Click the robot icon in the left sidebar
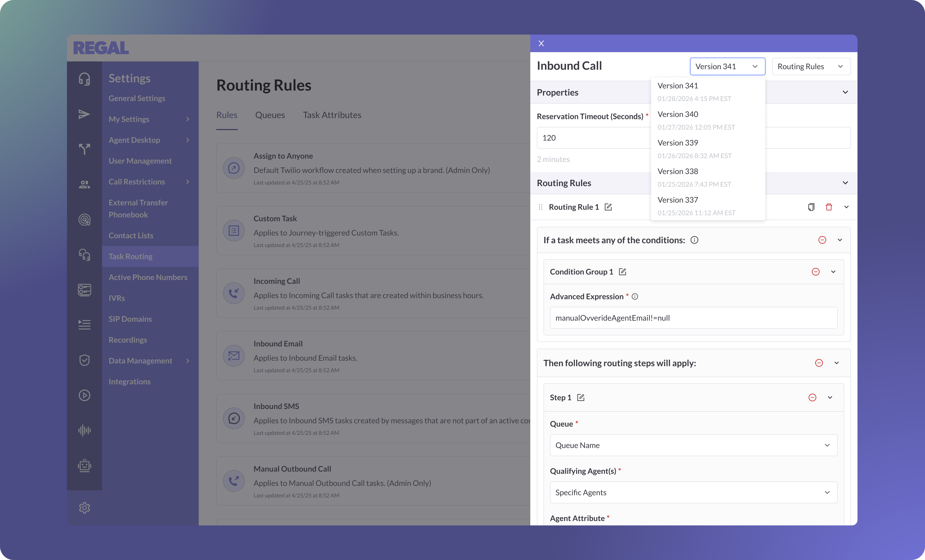The height and width of the screenshot is (560, 925). pos(85,465)
